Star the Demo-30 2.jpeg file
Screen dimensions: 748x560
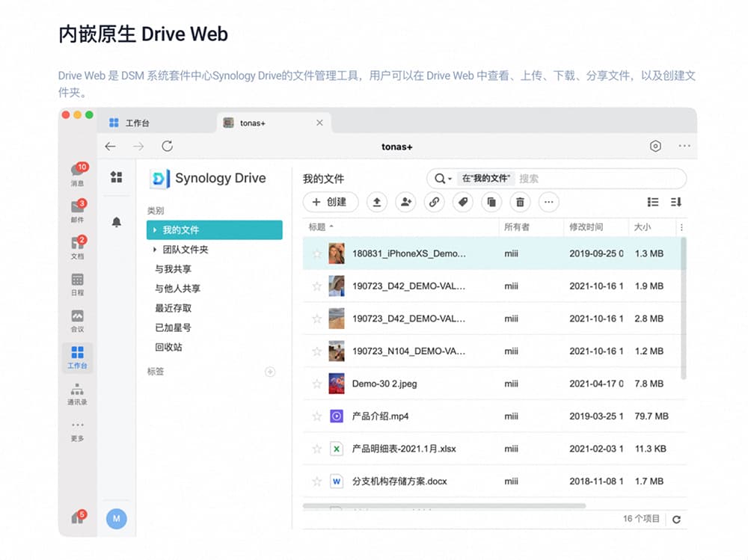[x=316, y=384]
